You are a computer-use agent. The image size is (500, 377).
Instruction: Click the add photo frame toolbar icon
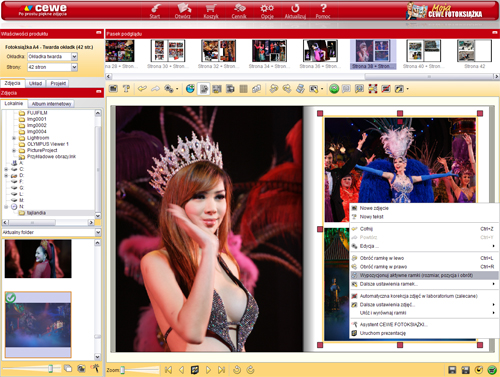pos(114,89)
